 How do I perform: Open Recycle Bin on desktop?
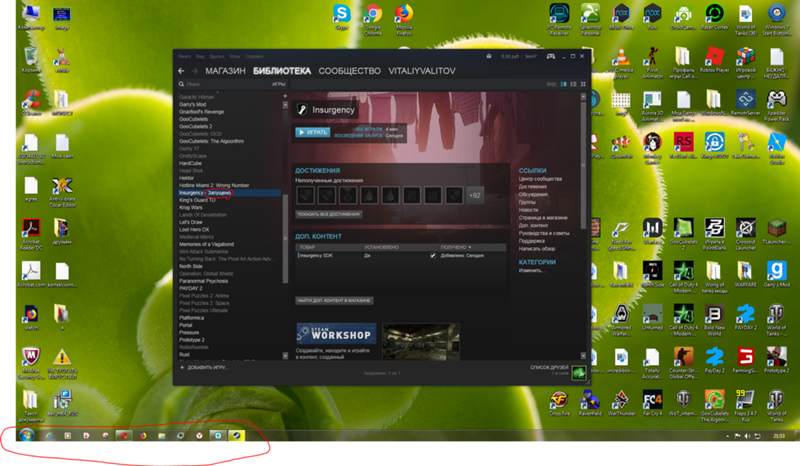31,60
